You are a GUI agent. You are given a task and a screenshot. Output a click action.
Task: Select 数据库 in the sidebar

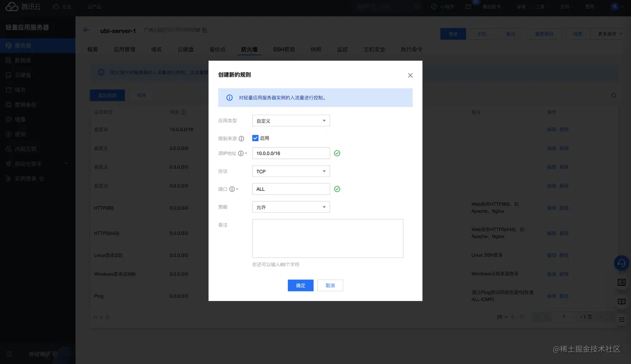pos(37,61)
